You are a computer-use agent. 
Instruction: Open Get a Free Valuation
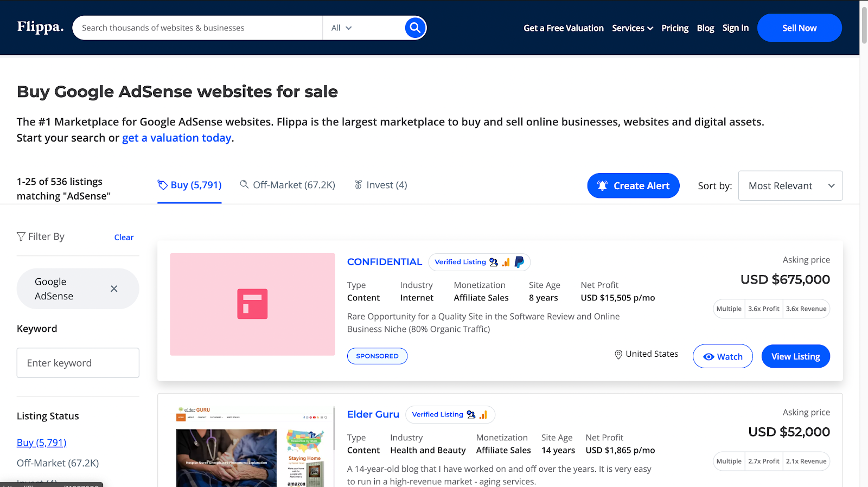point(564,28)
